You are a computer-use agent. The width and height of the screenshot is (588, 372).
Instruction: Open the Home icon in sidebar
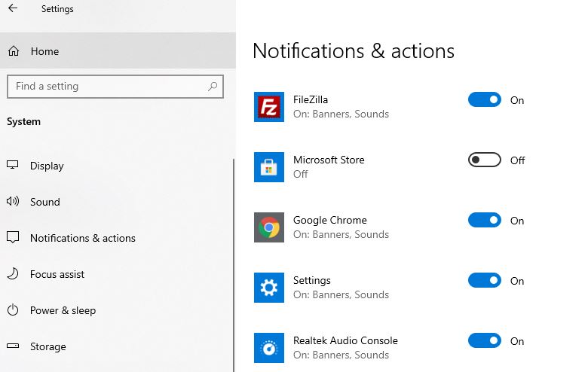14,51
